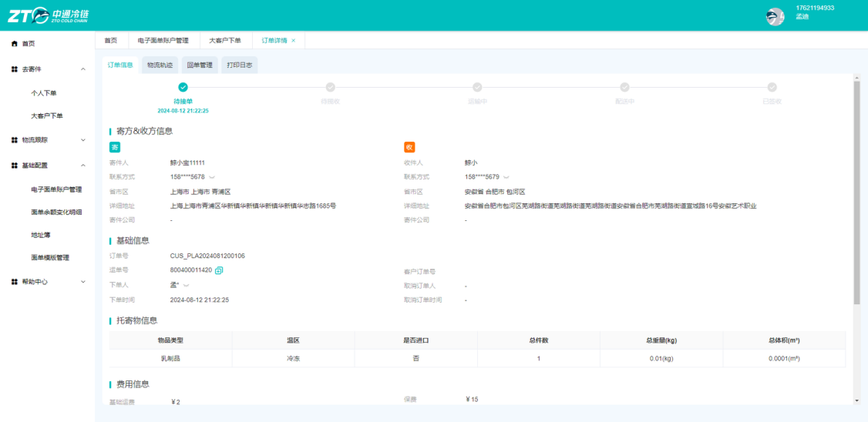This screenshot has width=868, height=422.
Task: Click the orange 收 receiver badge
Action: (409, 147)
